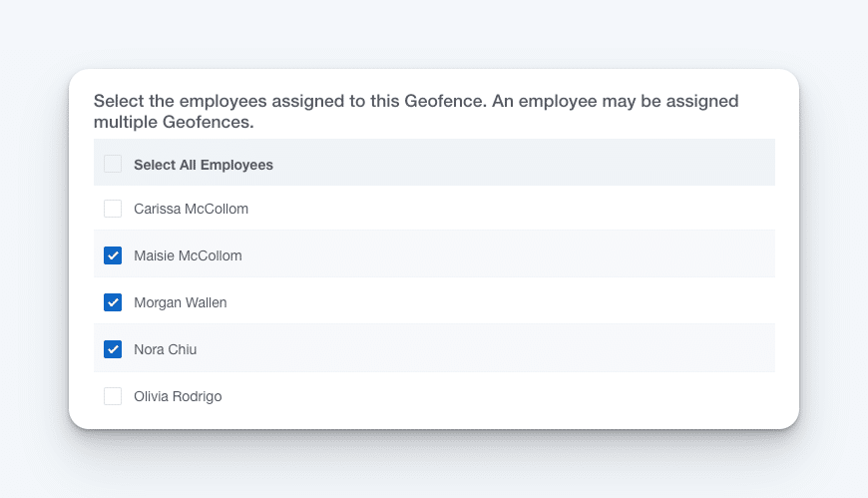
Task: Click blank space in Nora Chiu's row
Action: click(487, 348)
